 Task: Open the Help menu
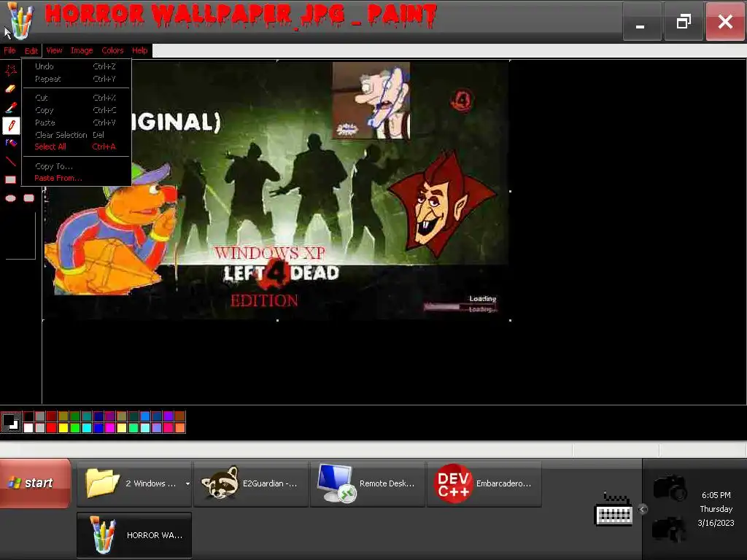140,50
